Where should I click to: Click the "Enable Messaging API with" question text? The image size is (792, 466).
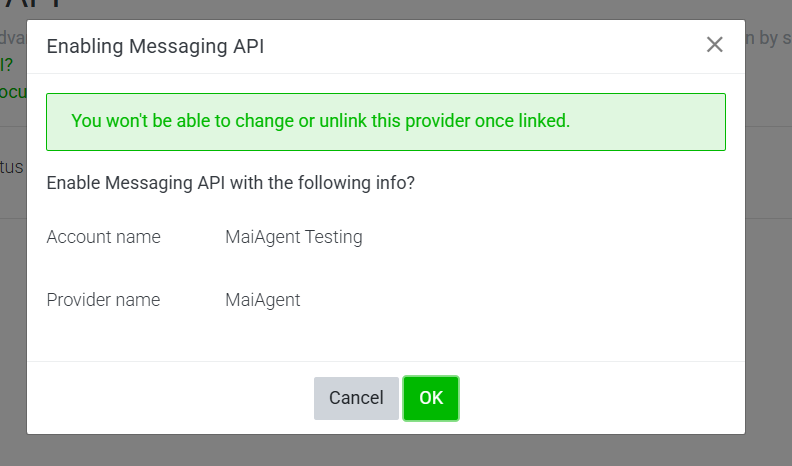[231, 184]
